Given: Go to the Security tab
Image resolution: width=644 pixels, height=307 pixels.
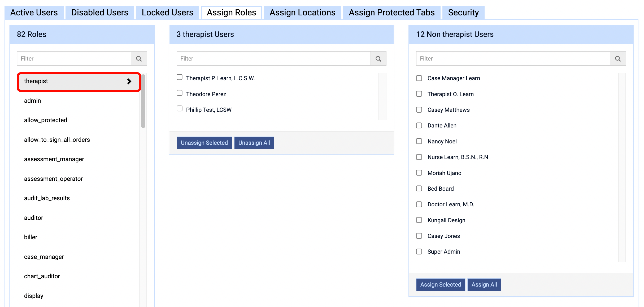Looking at the screenshot, I should [x=463, y=12].
